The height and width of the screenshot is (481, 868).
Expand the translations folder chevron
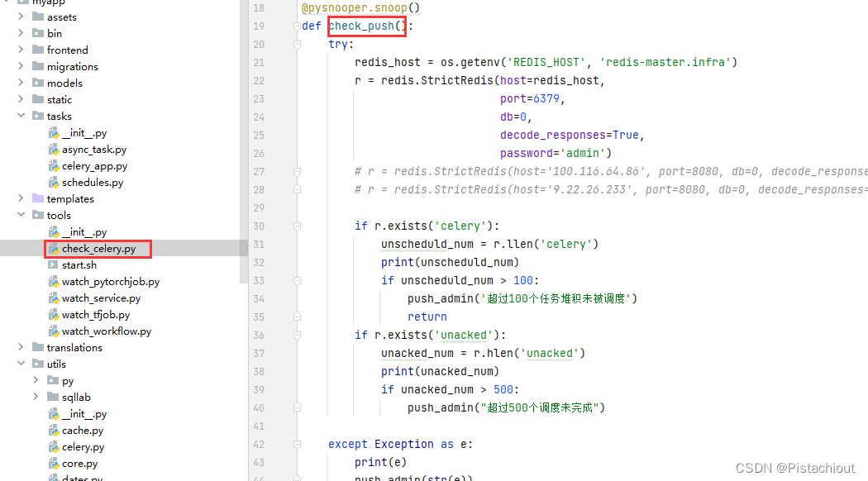[21, 347]
